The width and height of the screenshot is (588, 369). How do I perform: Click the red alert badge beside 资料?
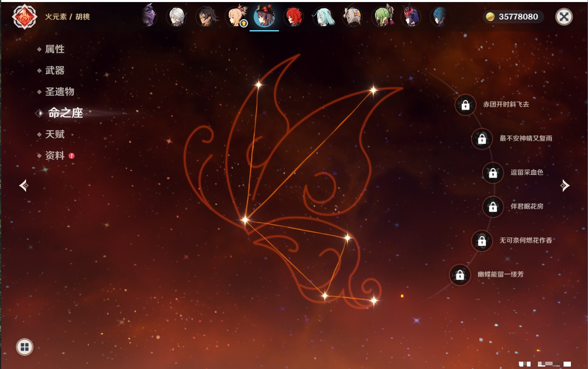(72, 156)
